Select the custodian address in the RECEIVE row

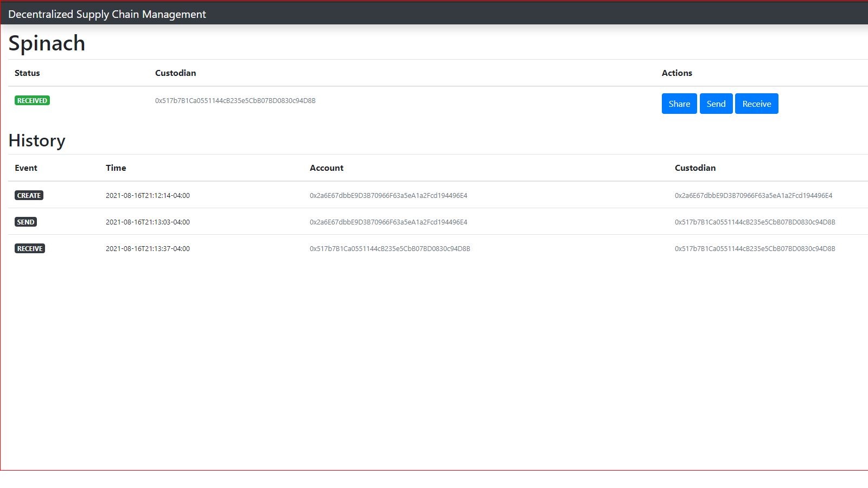click(755, 248)
